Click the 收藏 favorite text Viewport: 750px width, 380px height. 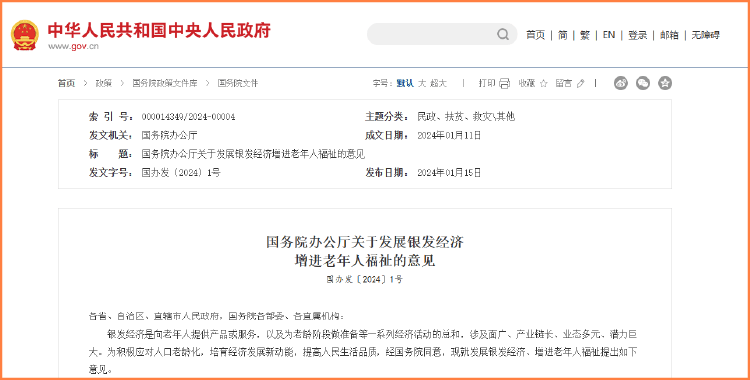coord(526,83)
